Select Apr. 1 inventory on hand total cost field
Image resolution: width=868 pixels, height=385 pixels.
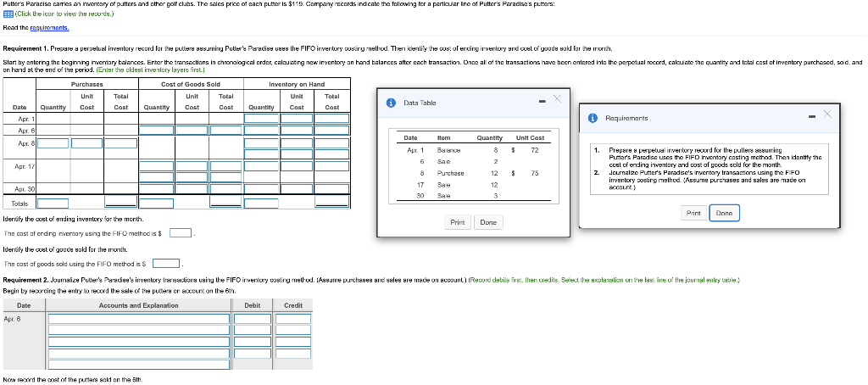(x=332, y=119)
